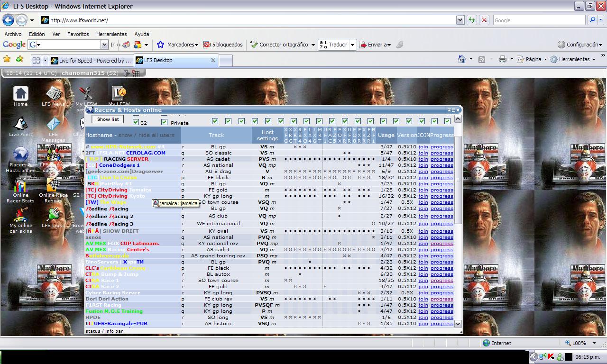The image size is (607, 364).
Task: Open the My online car-skins icon
Action: click(20, 215)
